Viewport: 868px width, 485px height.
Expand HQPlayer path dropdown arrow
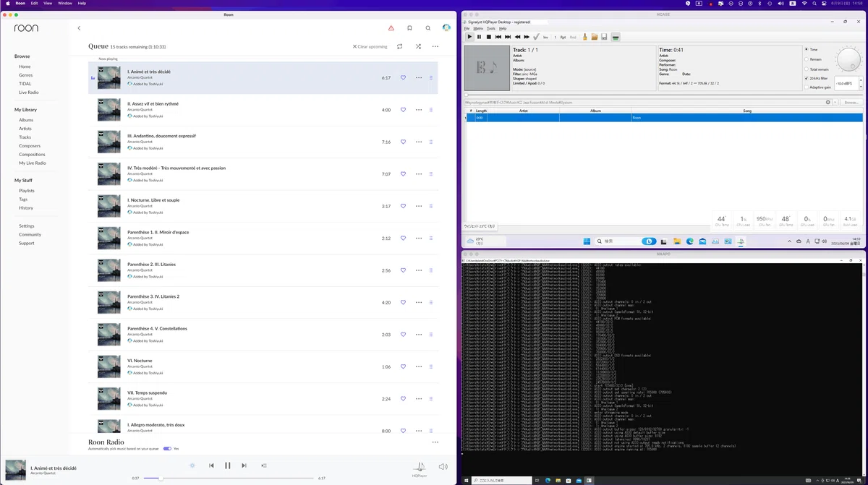pos(836,103)
